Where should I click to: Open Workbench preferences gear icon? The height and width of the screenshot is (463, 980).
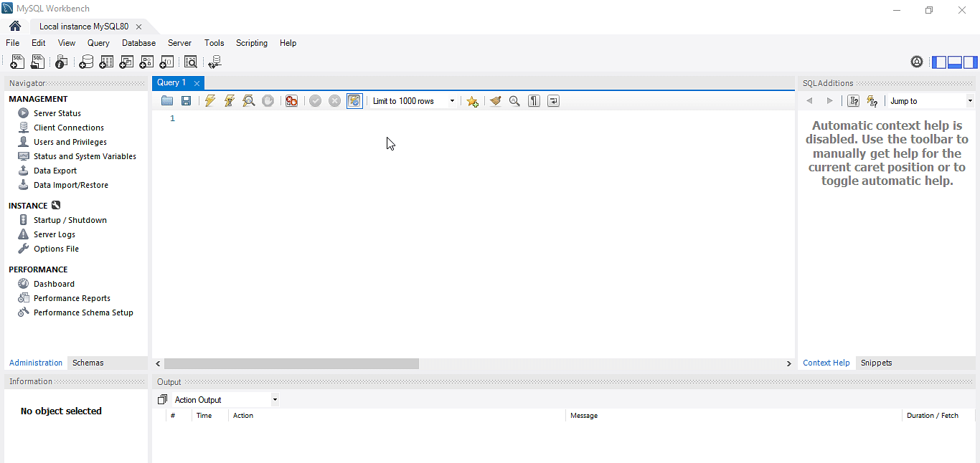[x=917, y=62]
